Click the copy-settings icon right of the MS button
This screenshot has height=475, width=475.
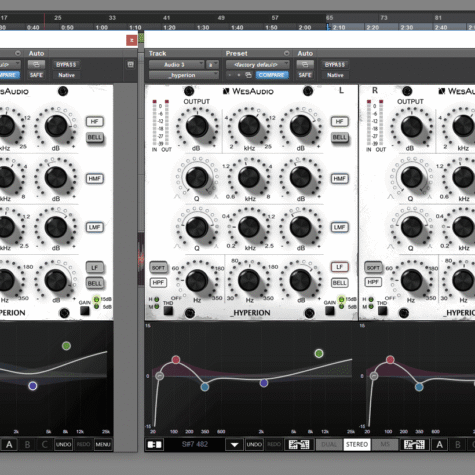(x=414, y=445)
